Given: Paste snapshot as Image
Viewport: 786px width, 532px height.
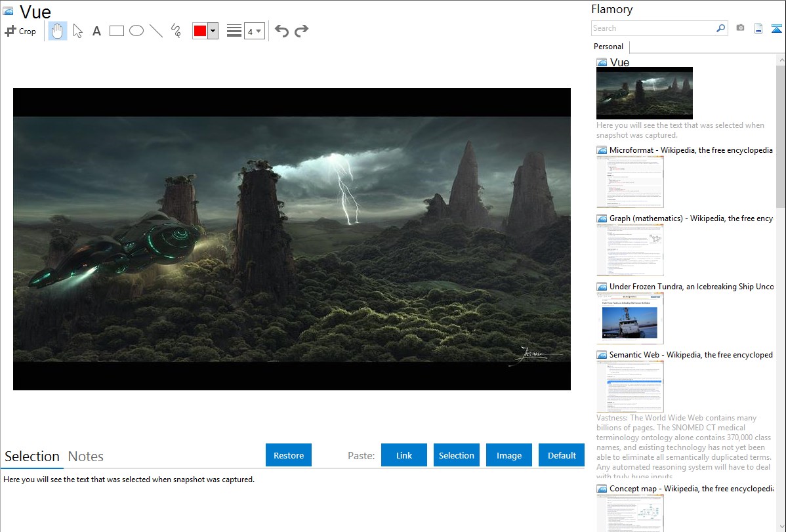Looking at the screenshot, I should [x=509, y=455].
